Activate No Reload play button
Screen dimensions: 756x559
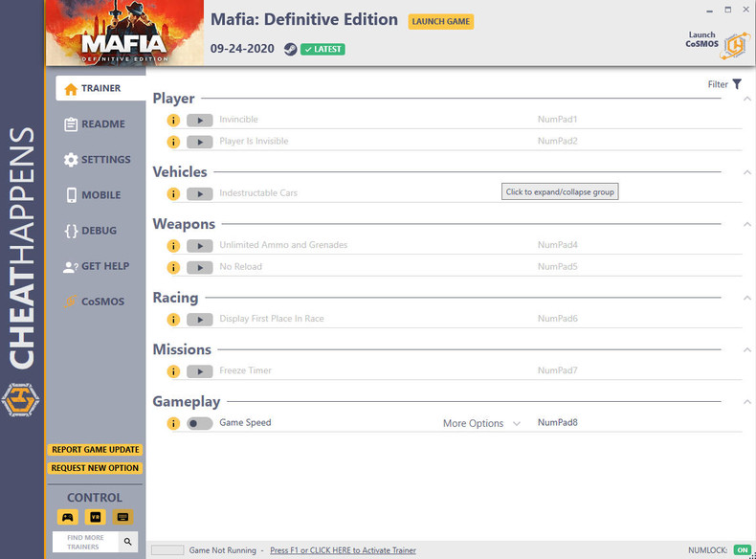[x=200, y=268]
